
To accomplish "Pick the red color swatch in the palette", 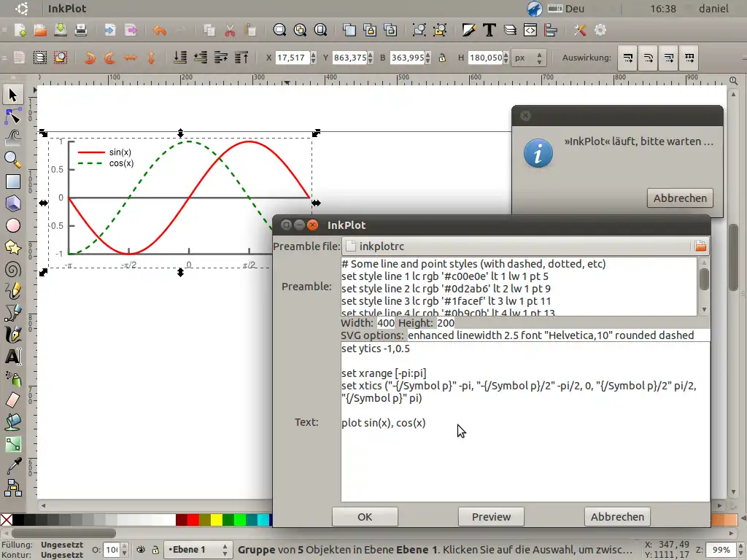I will click(x=193, y=520).
